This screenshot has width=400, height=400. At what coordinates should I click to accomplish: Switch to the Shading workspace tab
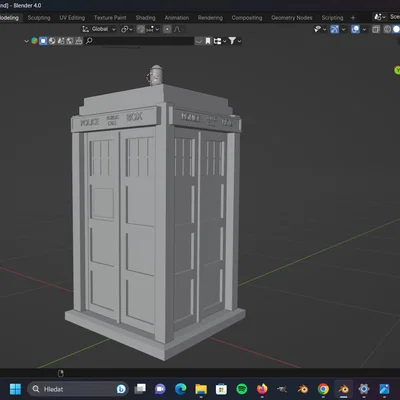coord(145,18)
